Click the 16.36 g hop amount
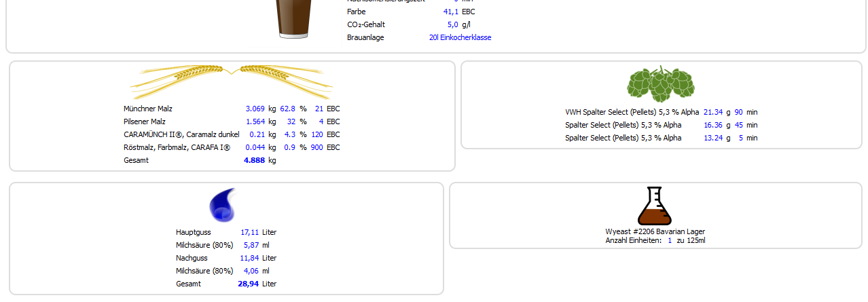 pyautogui.click(x=713, y=125)
